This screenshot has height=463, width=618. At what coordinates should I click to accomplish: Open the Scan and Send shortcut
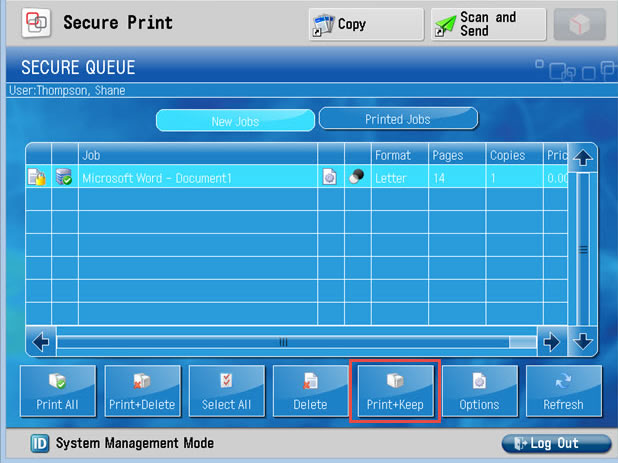(x=488, y=24)
